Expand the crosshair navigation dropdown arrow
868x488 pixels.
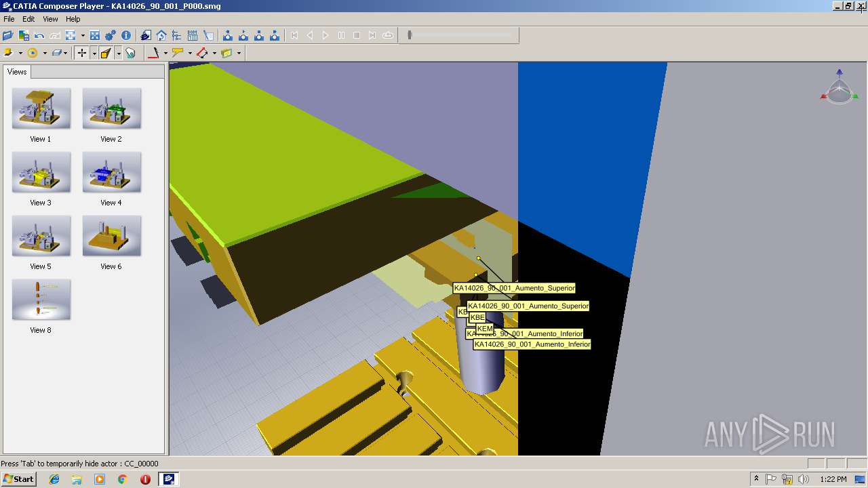(94, 53)
